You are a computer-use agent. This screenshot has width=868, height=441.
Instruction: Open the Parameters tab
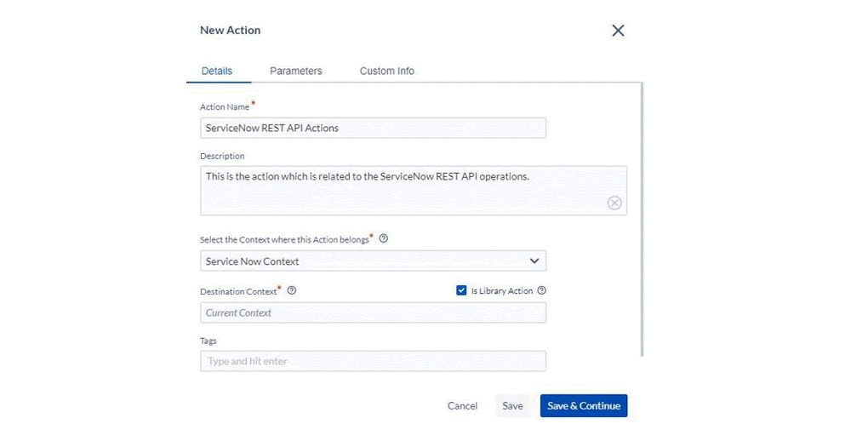(295, 71)
